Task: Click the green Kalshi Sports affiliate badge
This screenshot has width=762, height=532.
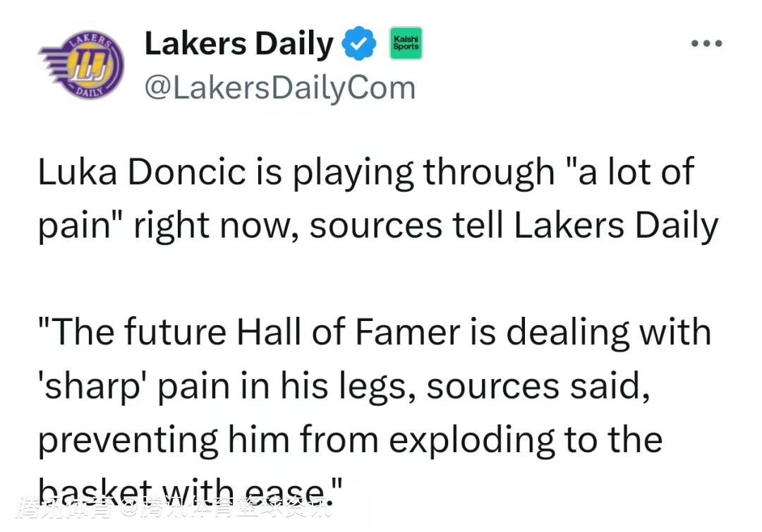Action: (406, 43)
